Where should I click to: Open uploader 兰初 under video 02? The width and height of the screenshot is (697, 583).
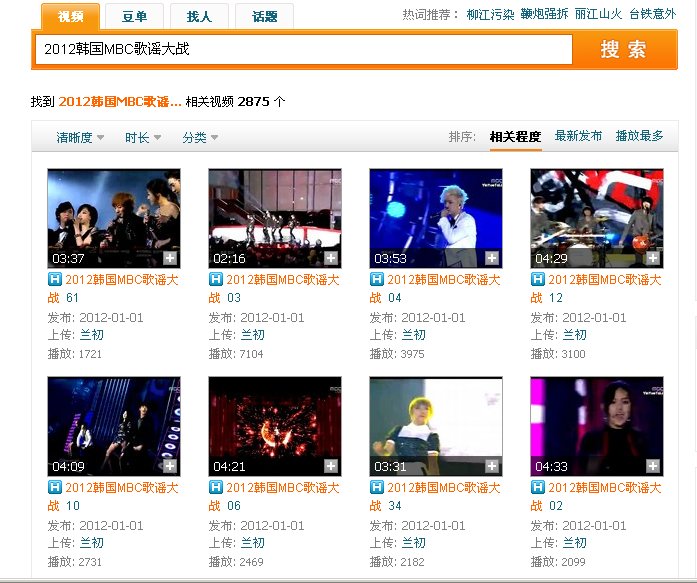click(574, 543)
